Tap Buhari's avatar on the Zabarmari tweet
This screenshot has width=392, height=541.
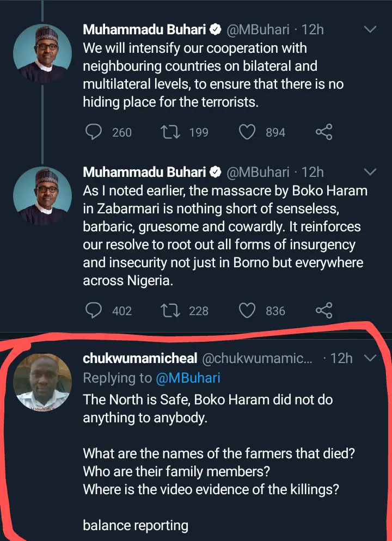[42, 196]
